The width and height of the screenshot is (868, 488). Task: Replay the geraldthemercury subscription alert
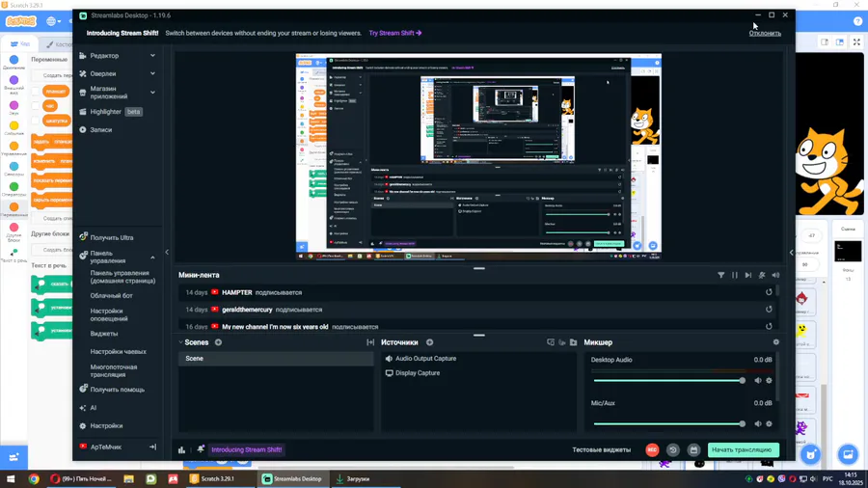[x=769, y=310]
